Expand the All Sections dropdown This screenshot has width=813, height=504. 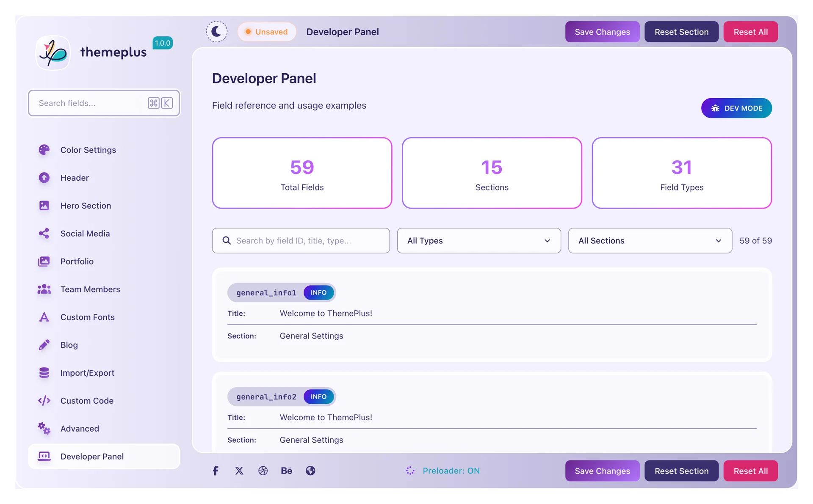pyautogui.click(x=650, y=240)
